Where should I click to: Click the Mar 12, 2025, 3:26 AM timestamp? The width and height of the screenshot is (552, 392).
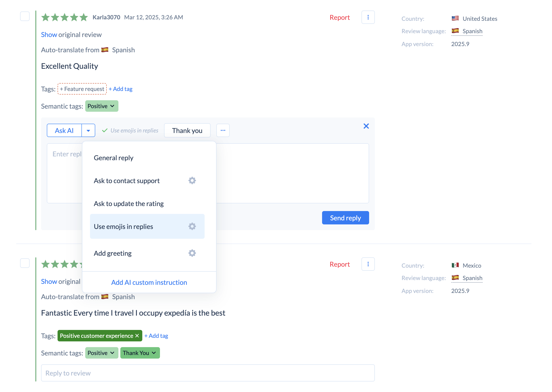click(x=154, y=17)
